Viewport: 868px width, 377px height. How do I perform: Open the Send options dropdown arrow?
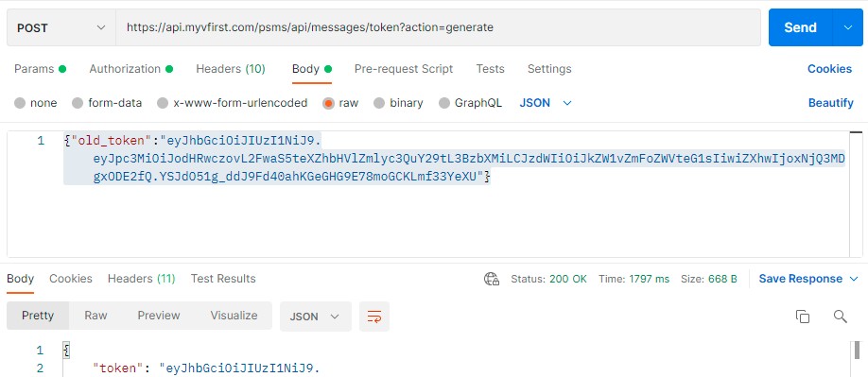tap(847, 27)
